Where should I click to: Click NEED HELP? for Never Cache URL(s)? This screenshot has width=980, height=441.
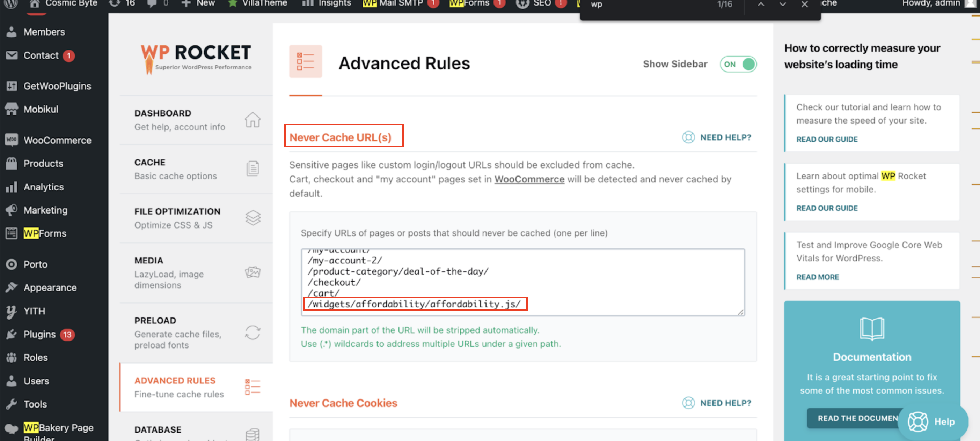tap(725, 137)
